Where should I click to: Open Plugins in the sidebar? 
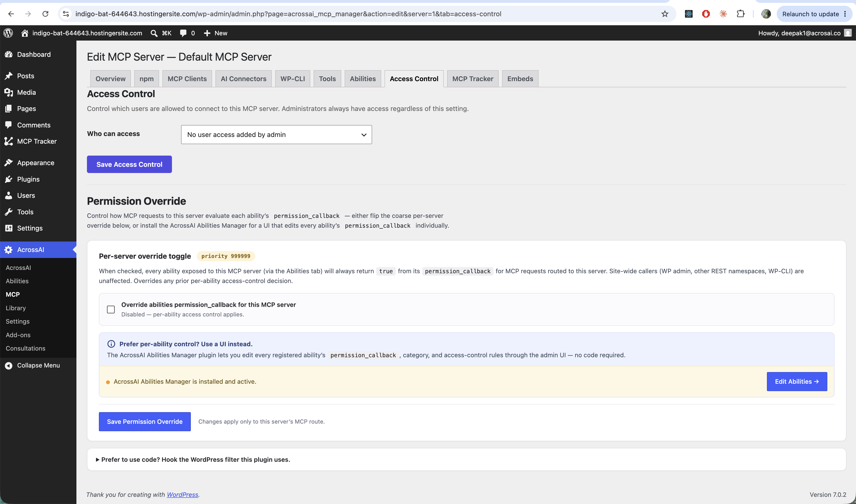(x=38, y=179)
